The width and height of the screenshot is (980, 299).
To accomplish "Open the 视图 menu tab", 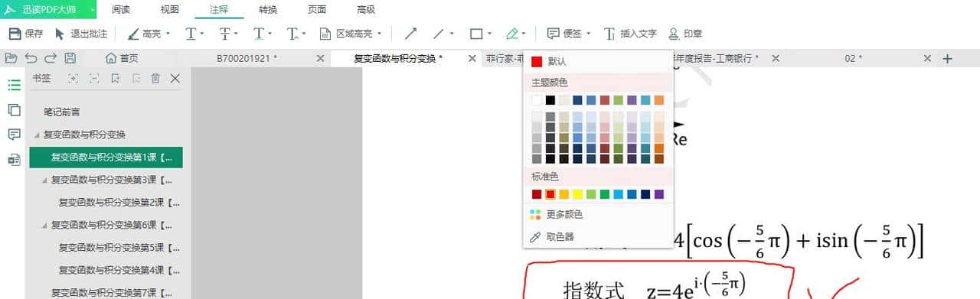I will click(x=170, y=9).
